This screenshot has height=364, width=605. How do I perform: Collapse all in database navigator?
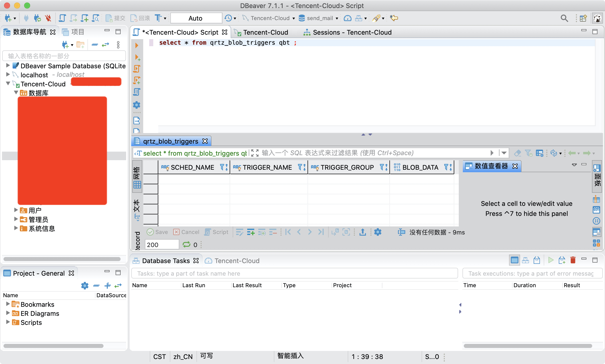[x=95, y=45]
